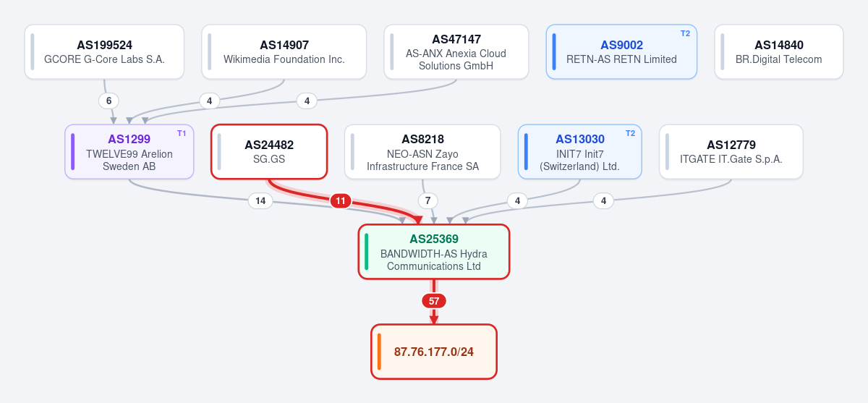The image size is (868, 403).
Task: Click the AS14840 BR.Digital Telecom node
Action: click(x=779, y=51)
